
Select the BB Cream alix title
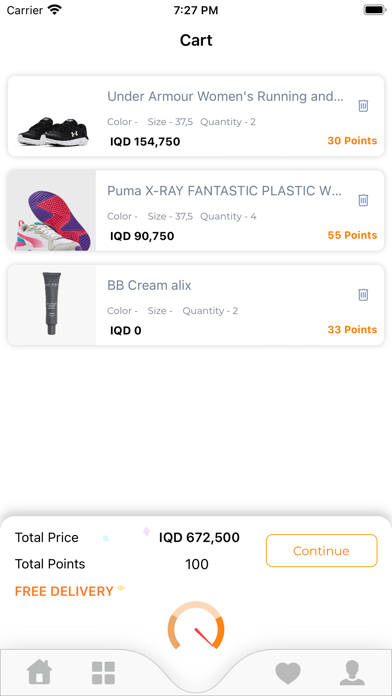[149, 285]
